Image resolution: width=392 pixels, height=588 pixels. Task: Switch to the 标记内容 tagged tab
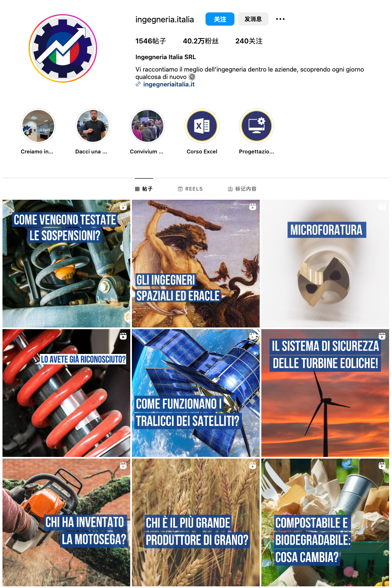click(242, 189)
